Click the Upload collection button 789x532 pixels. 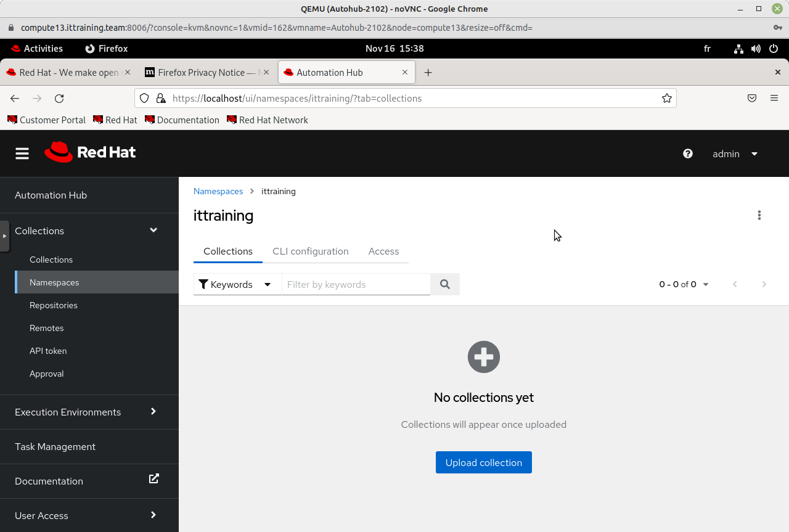(x=484, y=462)
